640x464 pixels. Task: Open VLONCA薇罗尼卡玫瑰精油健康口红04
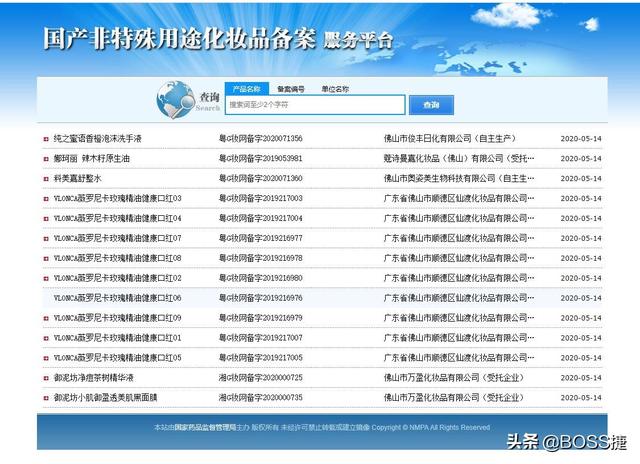coord(118,218)
